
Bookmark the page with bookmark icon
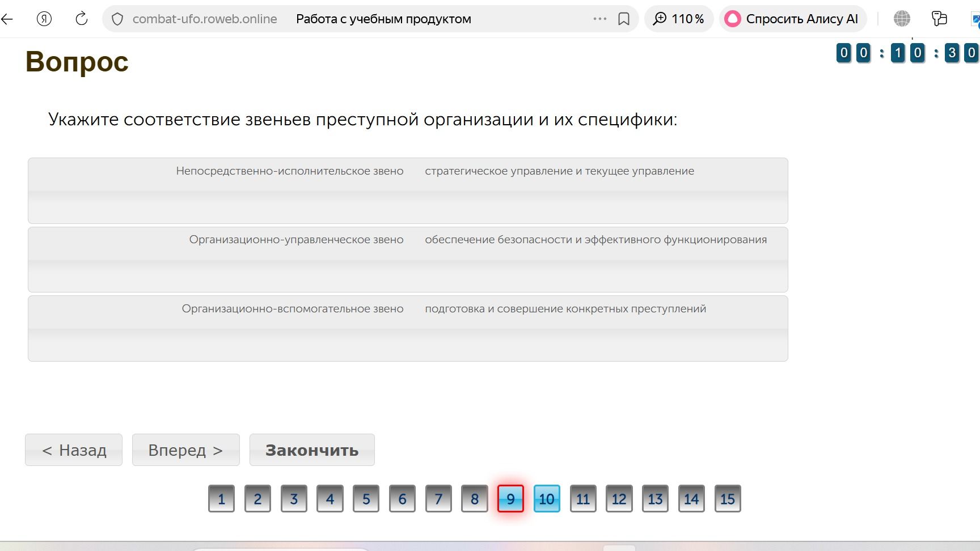[x=624, y=19]
